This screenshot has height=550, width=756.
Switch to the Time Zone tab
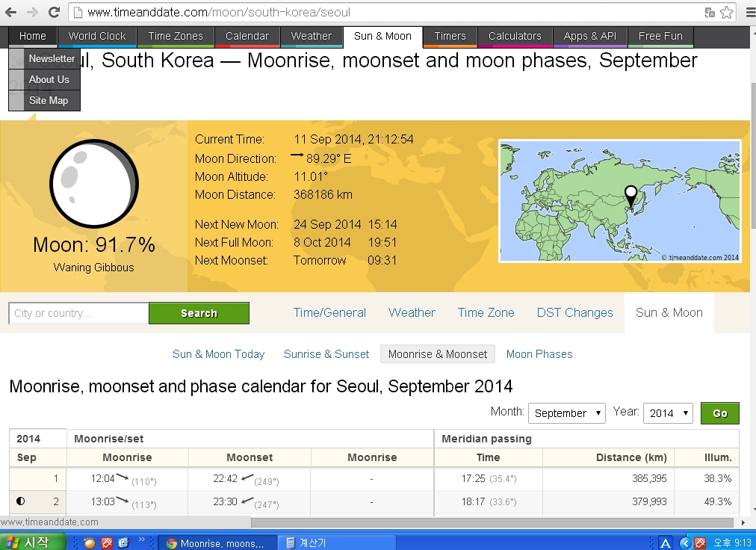(486, 312)
